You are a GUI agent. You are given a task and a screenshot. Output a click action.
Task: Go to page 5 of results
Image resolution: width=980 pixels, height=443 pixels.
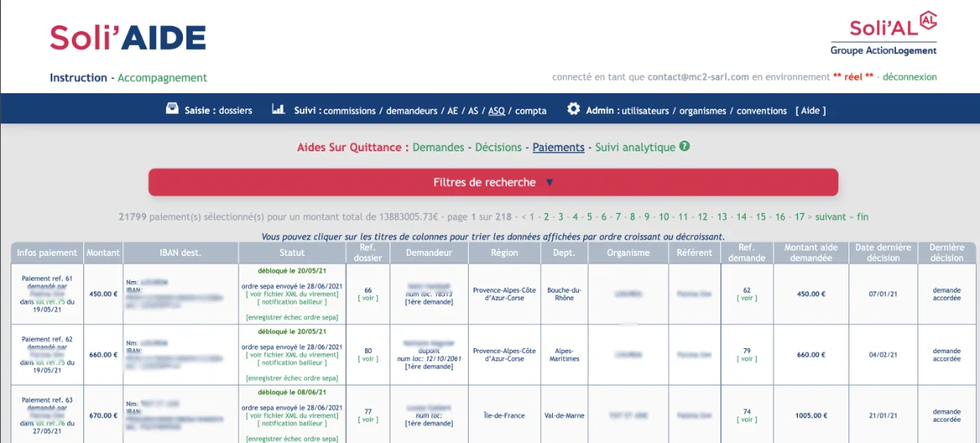click(590, 217)
